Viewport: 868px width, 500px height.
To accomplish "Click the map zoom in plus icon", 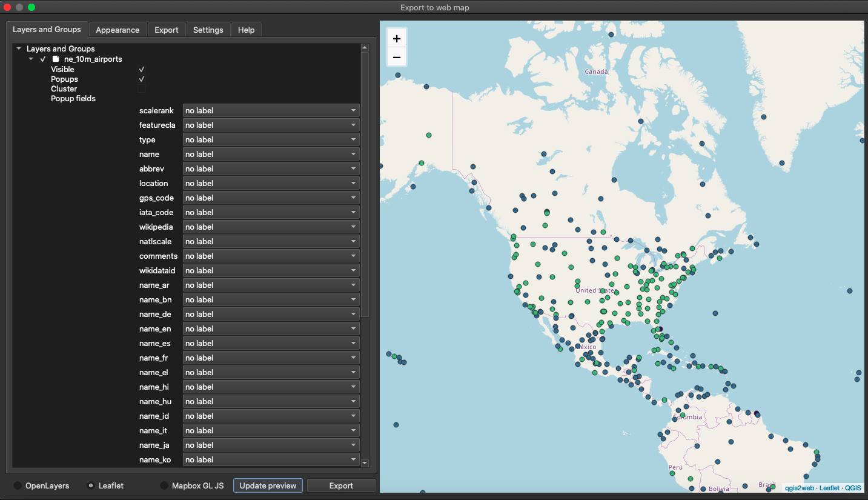I will (x=397, y=39).
